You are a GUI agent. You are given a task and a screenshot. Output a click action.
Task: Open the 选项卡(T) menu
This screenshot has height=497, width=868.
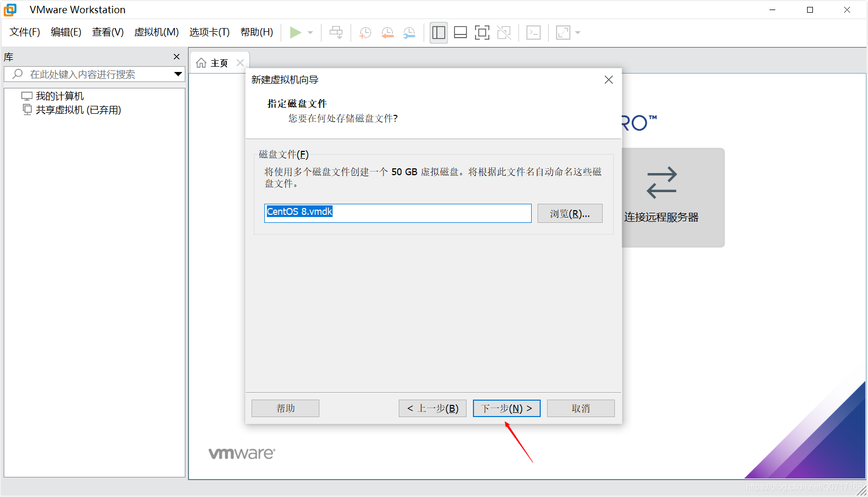(x=210, y=32)
